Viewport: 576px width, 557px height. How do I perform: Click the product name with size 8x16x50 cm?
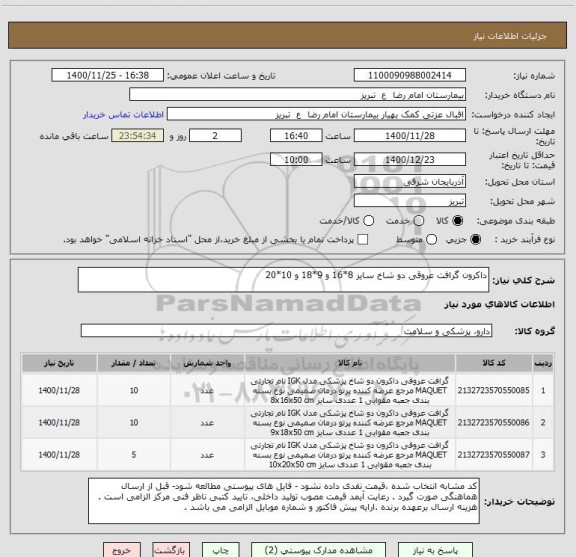pos(349,390)
